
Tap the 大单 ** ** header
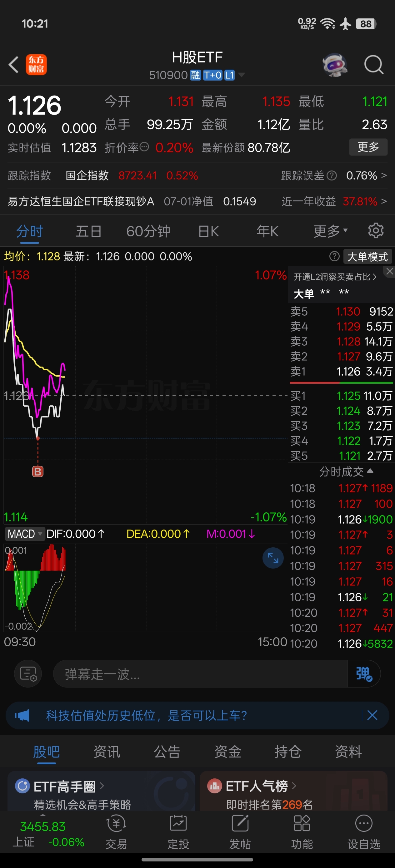[321, 293]
